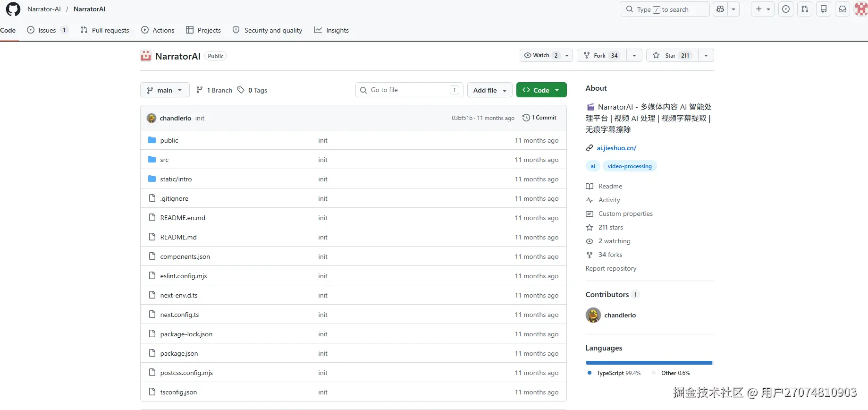Click the src folder icon
This screenshot has width=868, height=410.
tap(152, 159)
